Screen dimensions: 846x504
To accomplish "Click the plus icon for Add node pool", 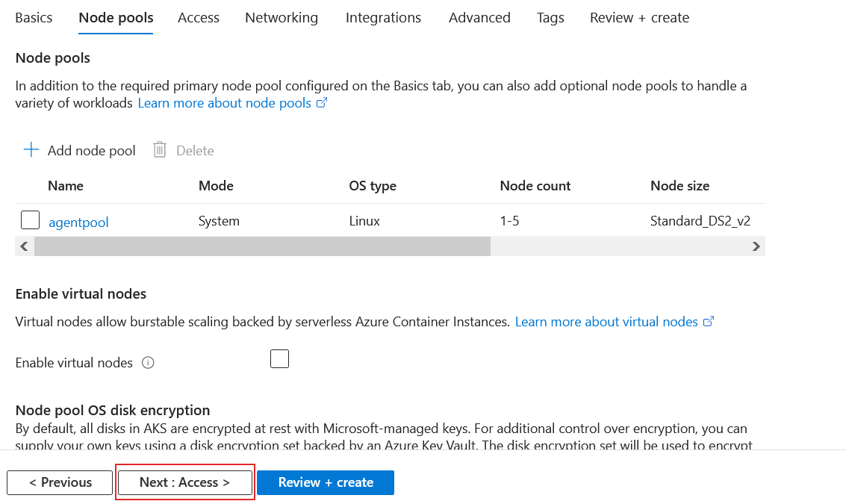I will tap(31, 150).
